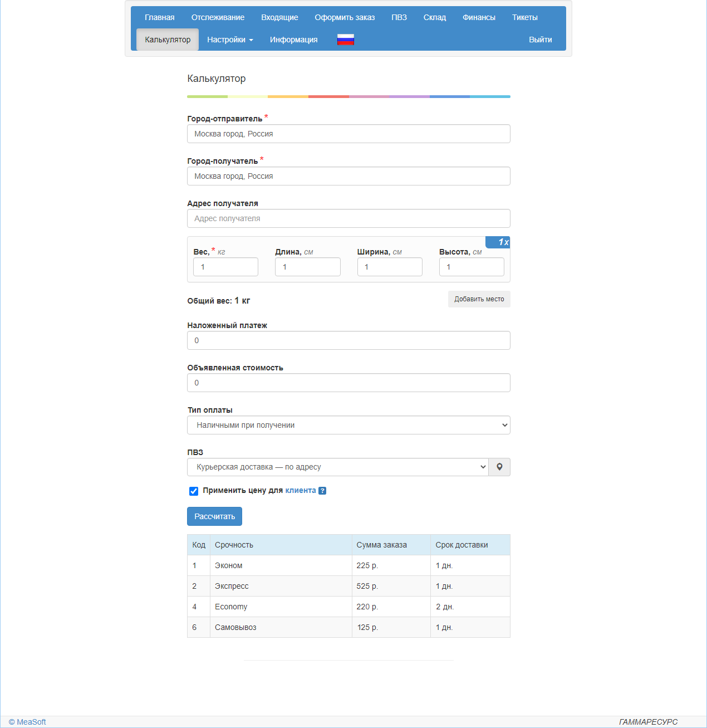This screenshot has width=707, height=728.
Task: Click the Эконом row in results
Action: click(348, 565)
